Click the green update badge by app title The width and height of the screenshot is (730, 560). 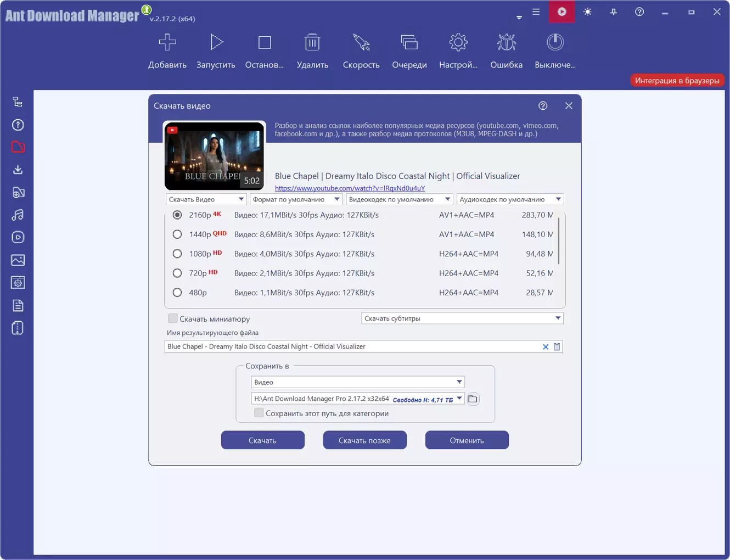[x=147, y=9]
